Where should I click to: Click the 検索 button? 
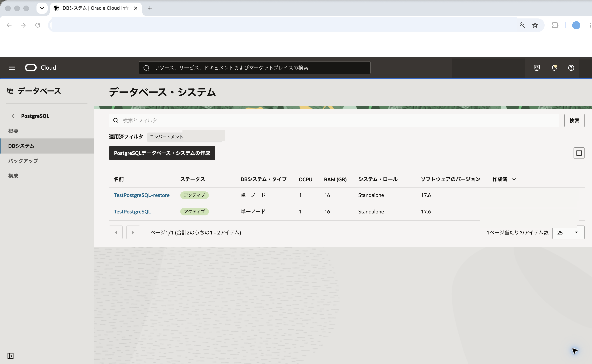[x=574, y=120]
